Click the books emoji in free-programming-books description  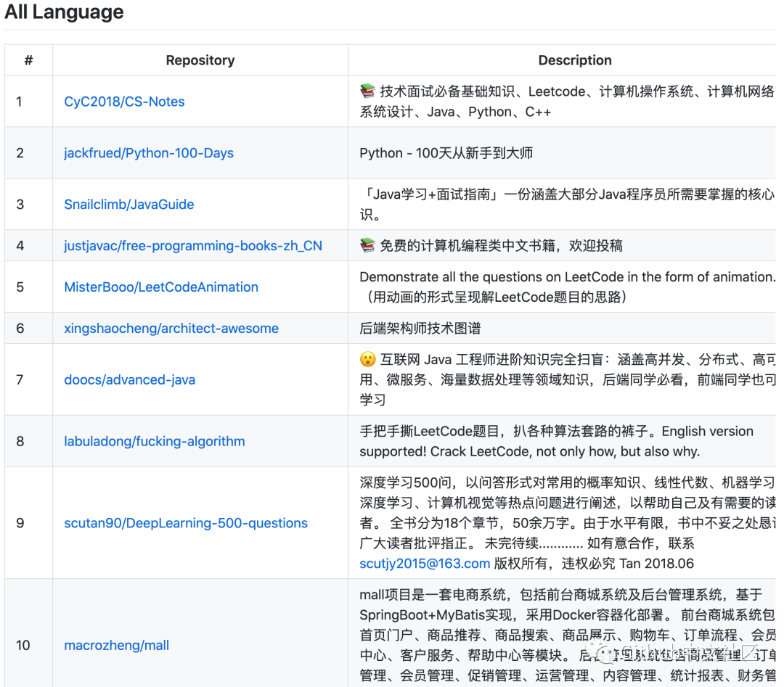(367, 245)
